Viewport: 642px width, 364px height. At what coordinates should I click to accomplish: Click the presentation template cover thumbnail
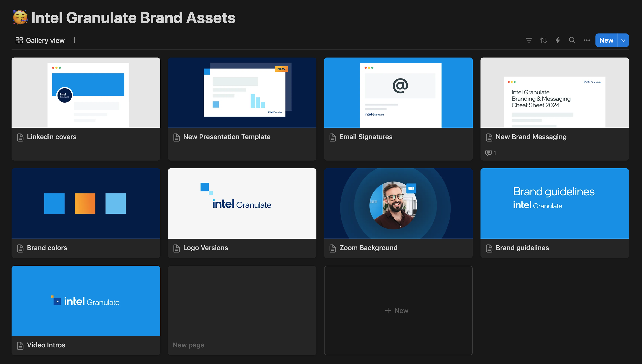pyautogui.click(x=242, y=93)
